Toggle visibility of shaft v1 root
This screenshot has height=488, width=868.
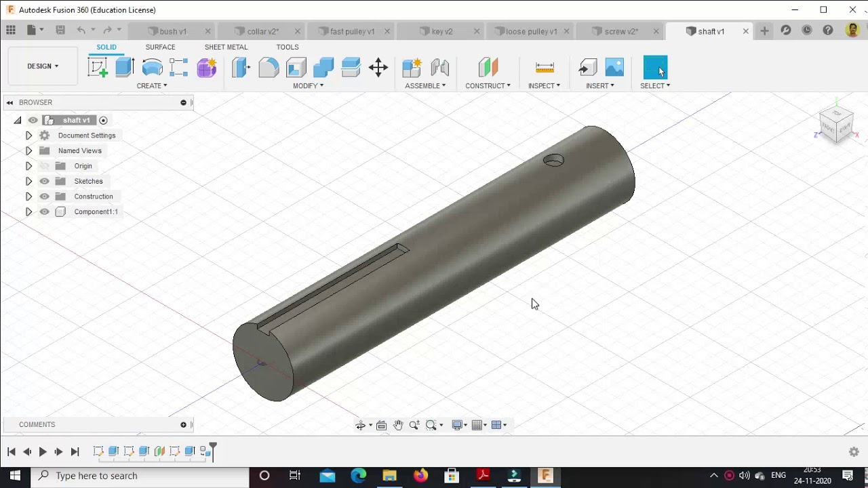(x=33, y=120)
